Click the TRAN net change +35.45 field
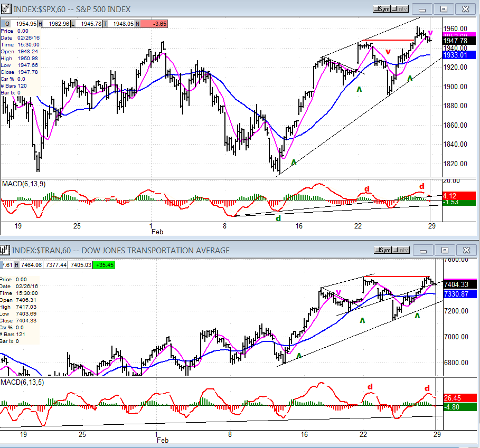The image size is (480, 448). point(104,265)
